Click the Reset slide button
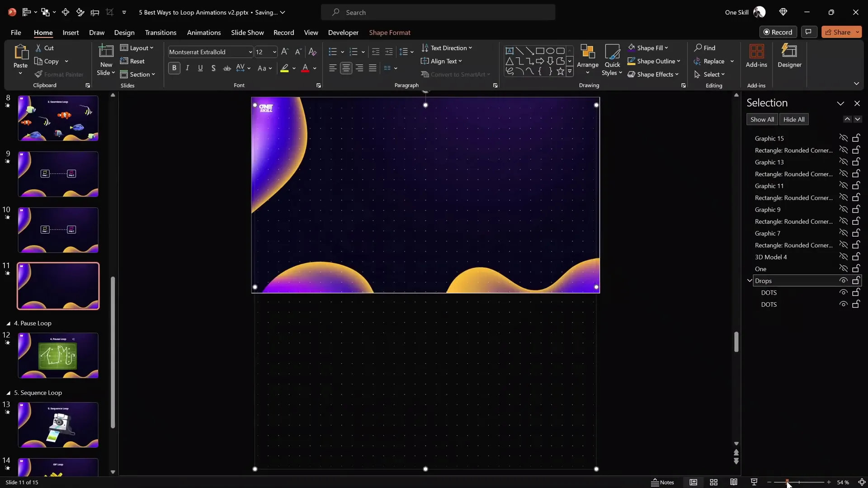 point(132,61)
